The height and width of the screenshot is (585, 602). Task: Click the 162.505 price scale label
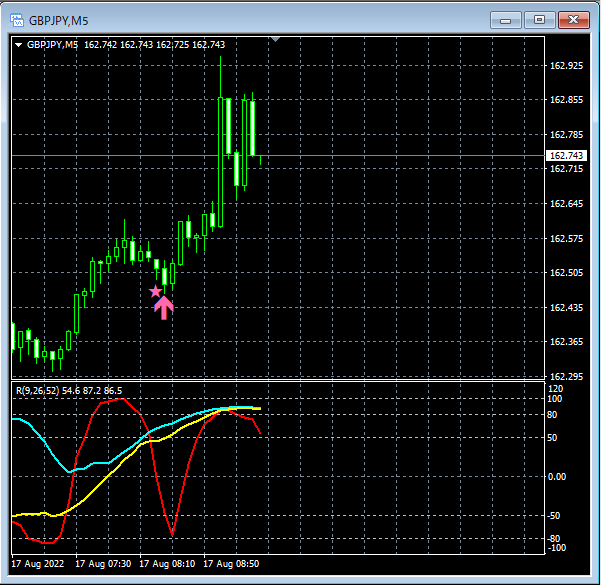[566, 273]
